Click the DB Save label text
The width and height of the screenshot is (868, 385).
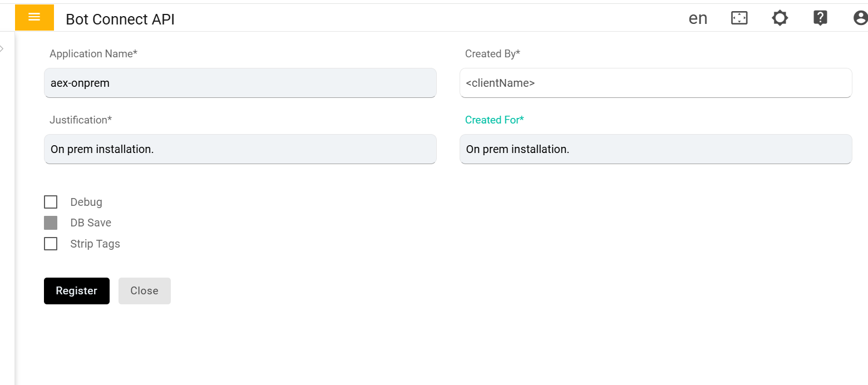pyautogui.click(x=91, y=223)
